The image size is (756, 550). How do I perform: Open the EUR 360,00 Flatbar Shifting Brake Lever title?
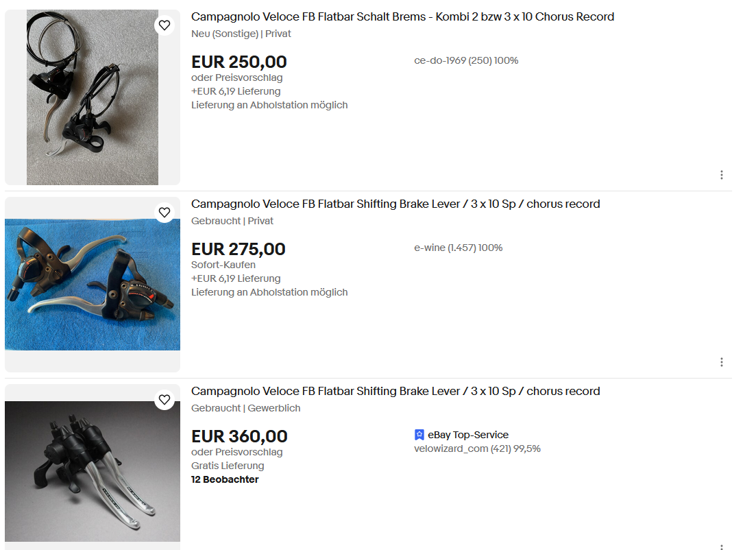395,391
